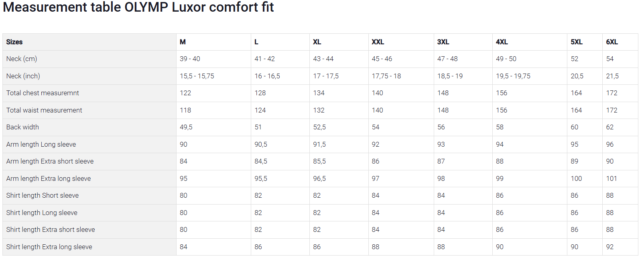Click the '39 - 40' neck cell
This screenshot has height=260, width=644.
190,59
